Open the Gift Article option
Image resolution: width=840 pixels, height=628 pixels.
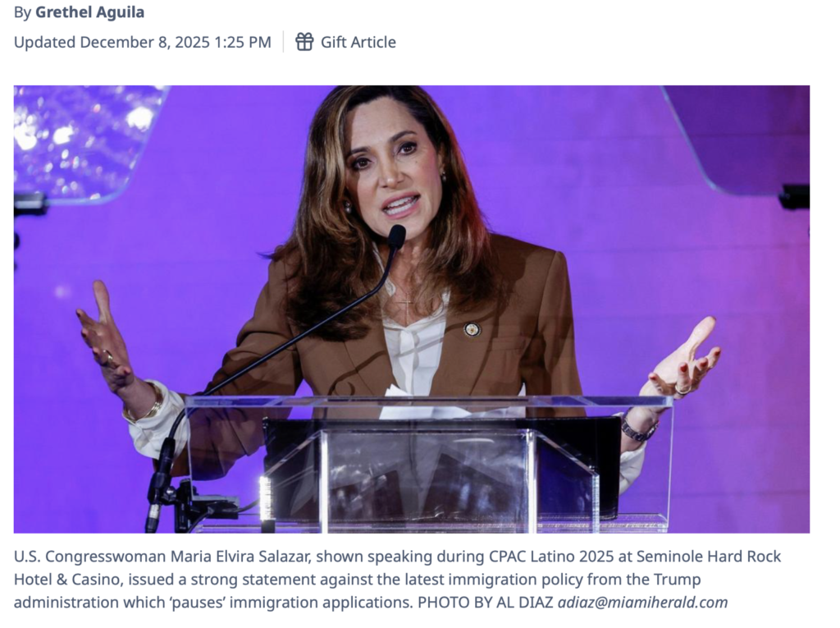point(346,42)
